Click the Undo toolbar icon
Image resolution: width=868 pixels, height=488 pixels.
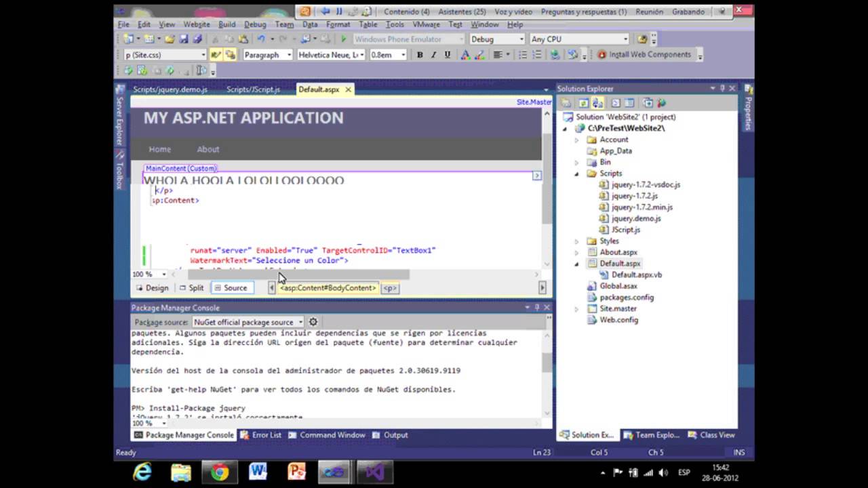point(261,39)
